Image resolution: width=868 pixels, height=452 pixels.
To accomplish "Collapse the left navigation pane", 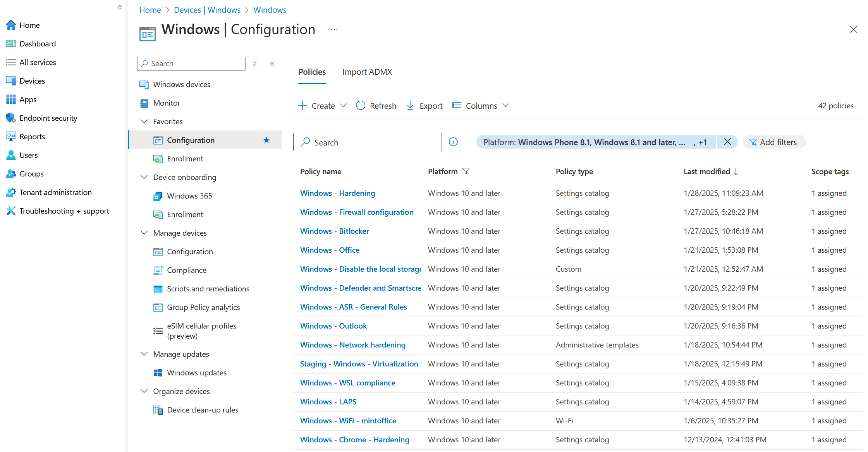I will [119, 7].
